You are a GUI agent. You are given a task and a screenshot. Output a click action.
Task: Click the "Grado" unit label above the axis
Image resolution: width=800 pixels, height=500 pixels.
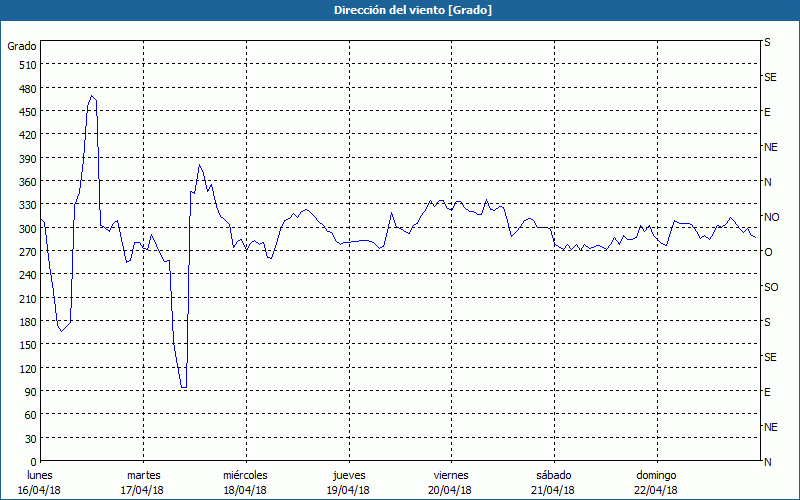[22, 46]
